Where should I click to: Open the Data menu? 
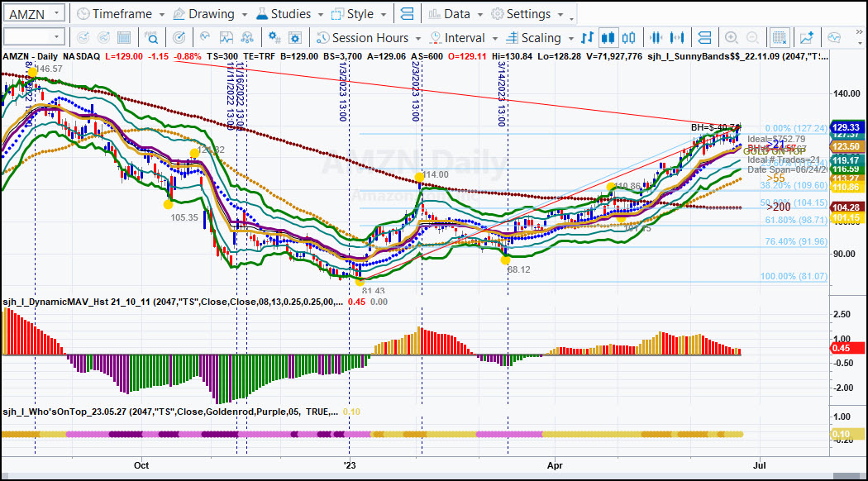(449, 14)
